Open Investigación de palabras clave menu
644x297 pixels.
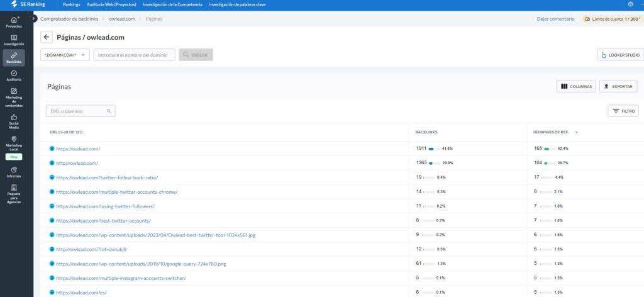coord(237,4)
